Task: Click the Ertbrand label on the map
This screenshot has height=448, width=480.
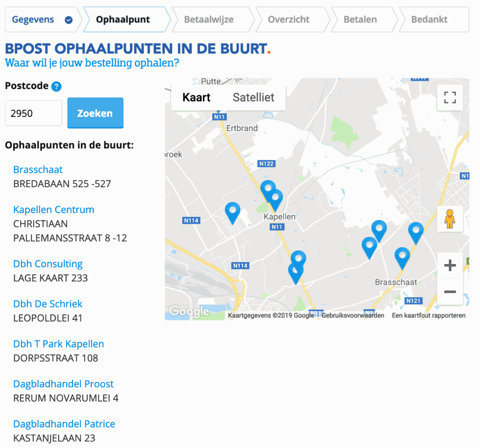Action: pos(242,128)
